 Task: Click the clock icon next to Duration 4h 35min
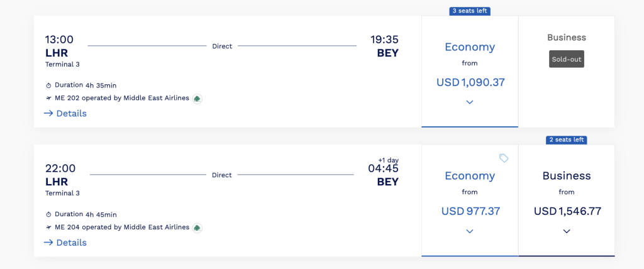coord(48,85)
